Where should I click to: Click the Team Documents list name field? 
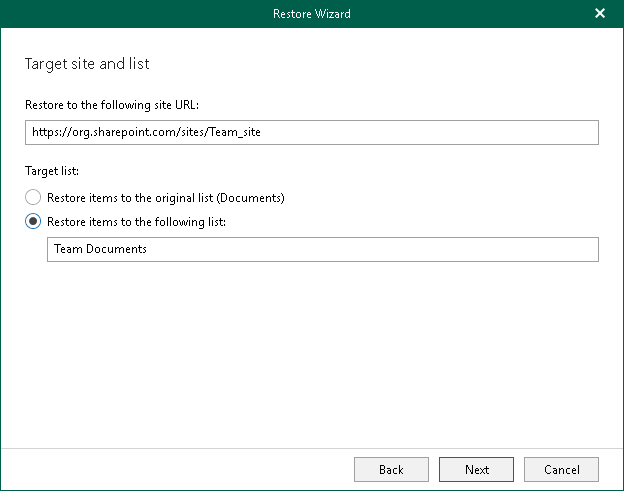click(x=322, y=249)
